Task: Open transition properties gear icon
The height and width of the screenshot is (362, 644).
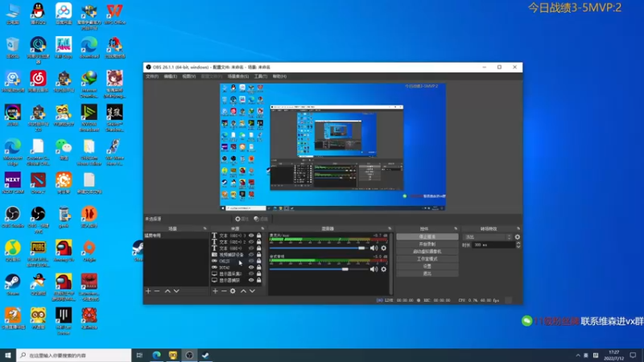Action: [518, 237]
